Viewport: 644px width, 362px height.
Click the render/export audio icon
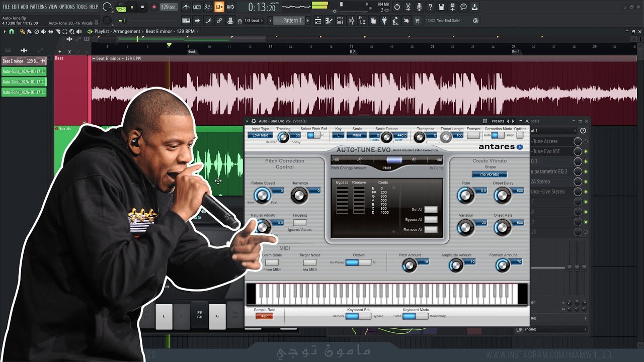tap(452, 7)
